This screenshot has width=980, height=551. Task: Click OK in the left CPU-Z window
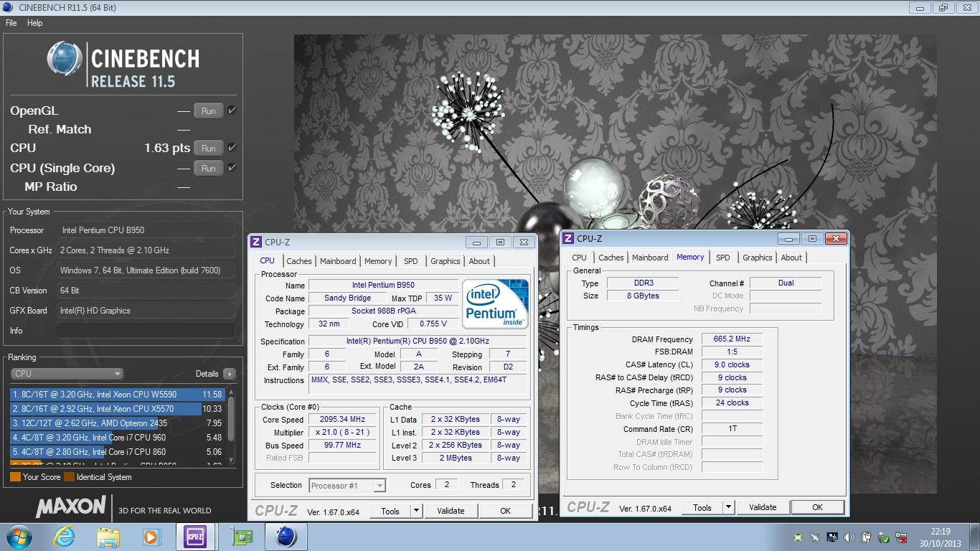tap(505, 511)
